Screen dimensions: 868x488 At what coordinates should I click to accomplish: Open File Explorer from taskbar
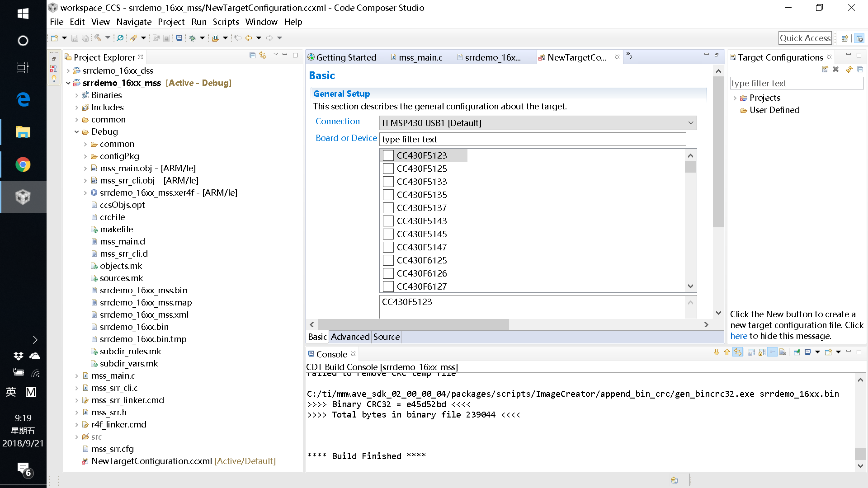(23, 132)
